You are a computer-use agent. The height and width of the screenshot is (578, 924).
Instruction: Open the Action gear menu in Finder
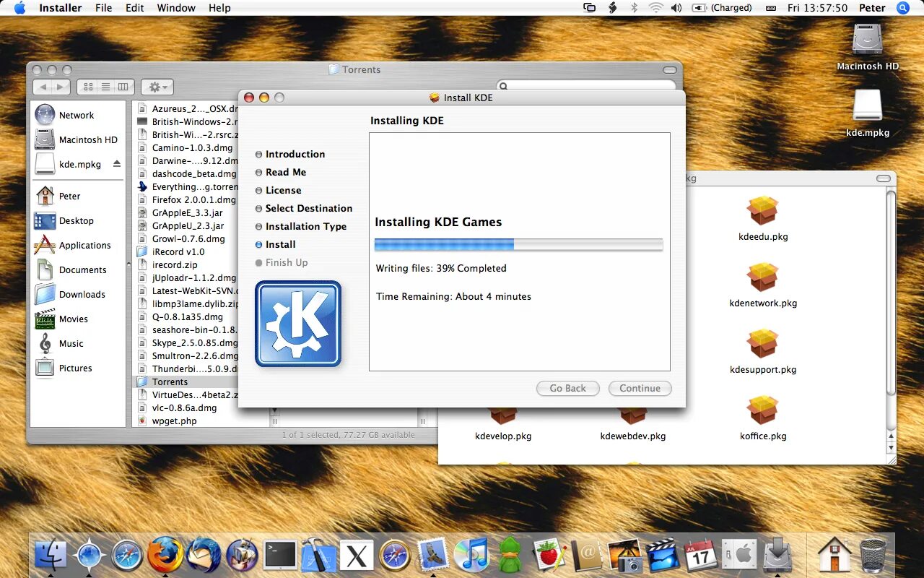click(x=157, y=87)
